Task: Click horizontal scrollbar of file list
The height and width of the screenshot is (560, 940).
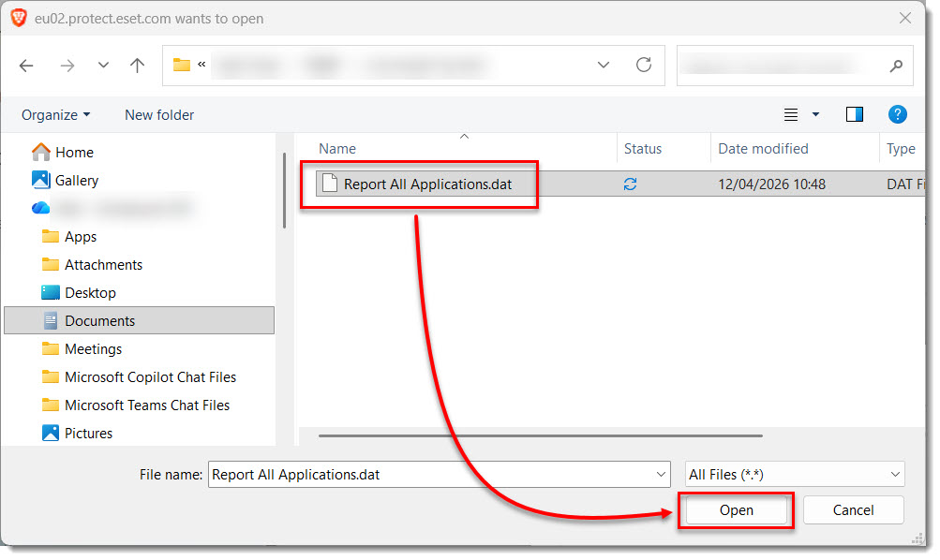Action: (x=541, y=436)
